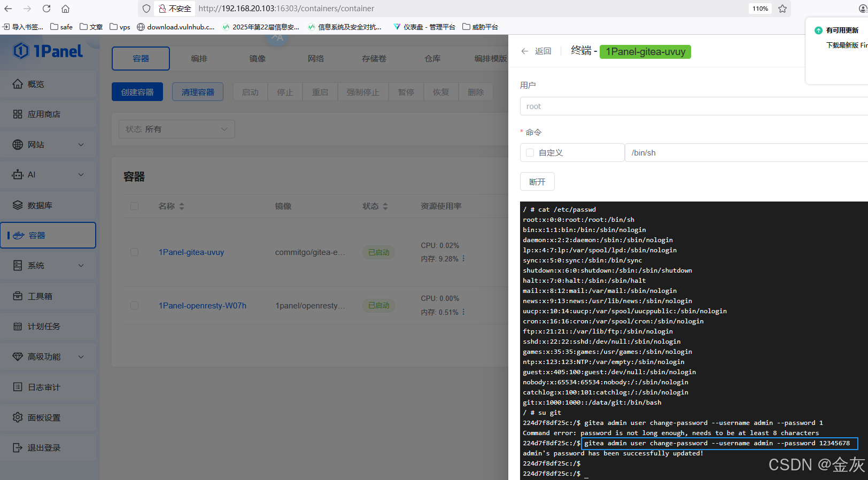Sort the table by 状态 column
Image resolution: width=868 pixels, height=480 pixels.
pyautogui.click(x=385, y=206)
